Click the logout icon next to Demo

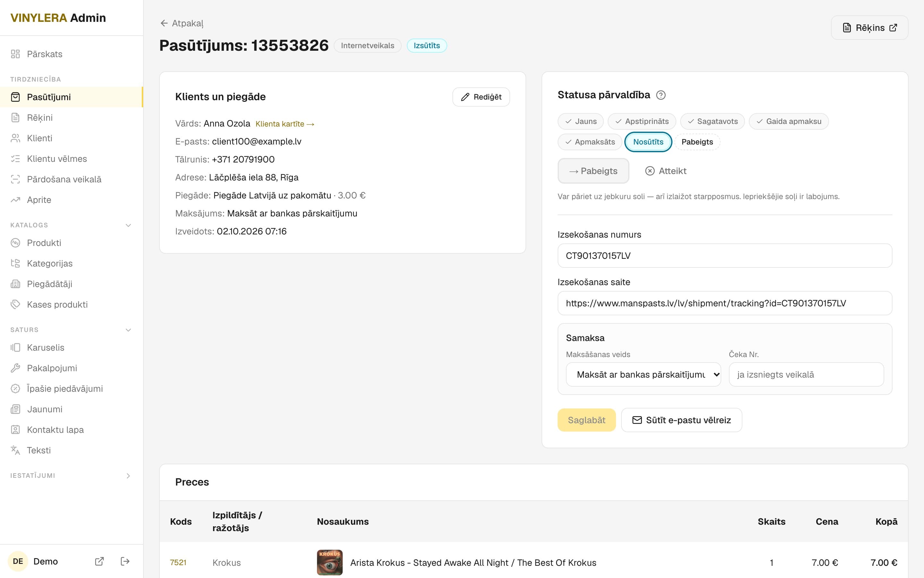coord(125,561)
